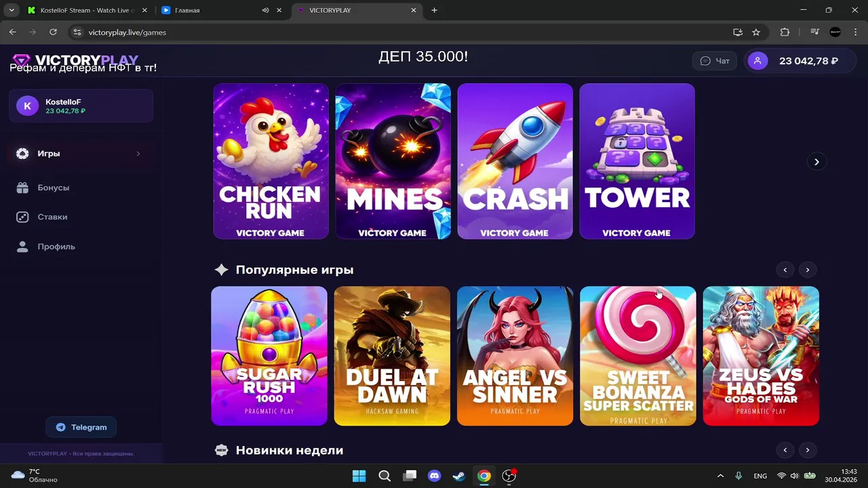Screen dimensions: 868x488
Task: Previous arrow for Новинки недели
Action: click(785, 450)
